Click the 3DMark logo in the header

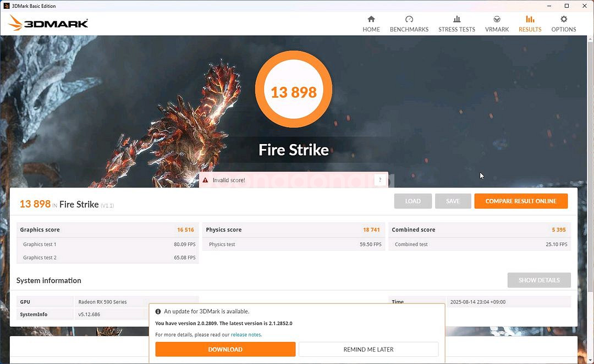48,23
